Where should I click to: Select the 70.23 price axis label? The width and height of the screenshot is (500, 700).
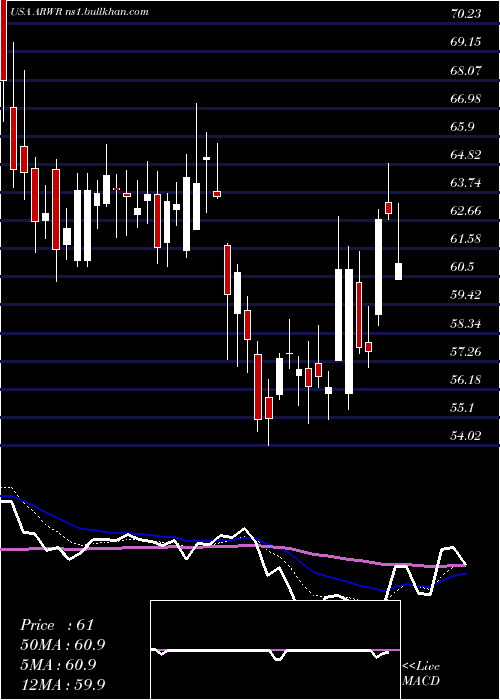(466, 14)
